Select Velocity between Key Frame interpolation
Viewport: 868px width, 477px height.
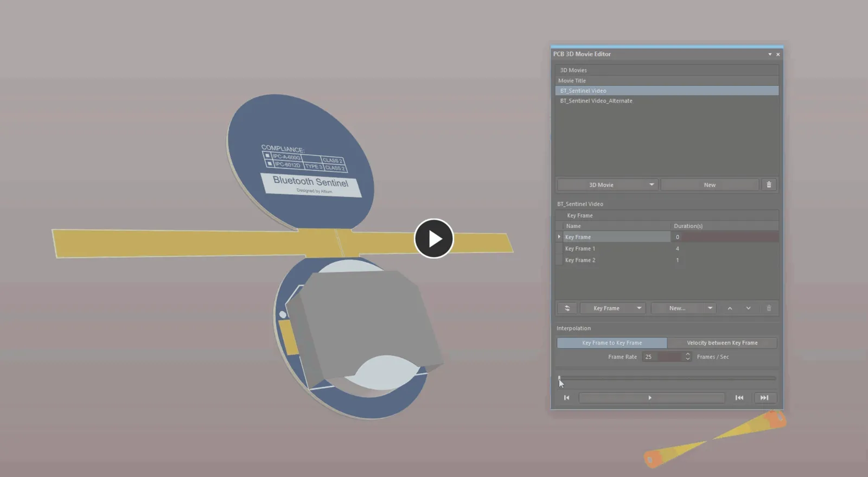tap(722, 343)
